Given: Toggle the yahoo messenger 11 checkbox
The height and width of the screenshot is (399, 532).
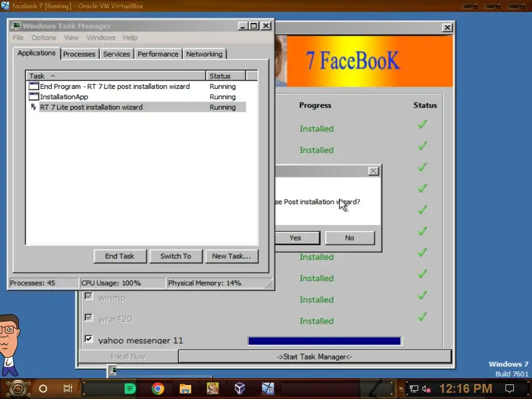Looking at the screenshot, I should pyautogui.click(x=88, y=339).
